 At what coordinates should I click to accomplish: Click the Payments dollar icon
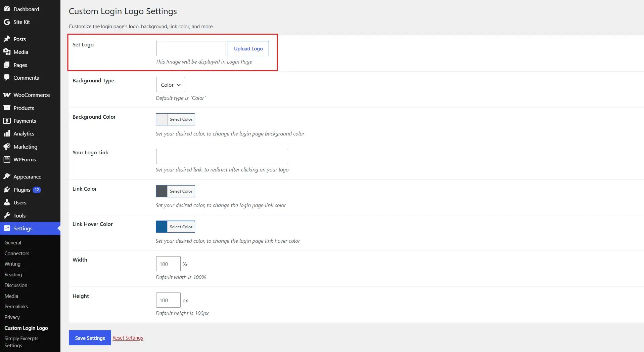7,121
